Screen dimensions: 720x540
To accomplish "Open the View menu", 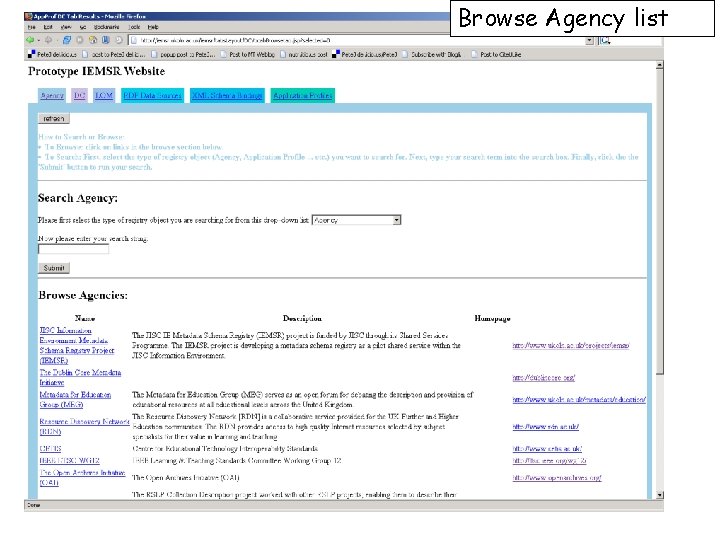I will click(66, 27).
